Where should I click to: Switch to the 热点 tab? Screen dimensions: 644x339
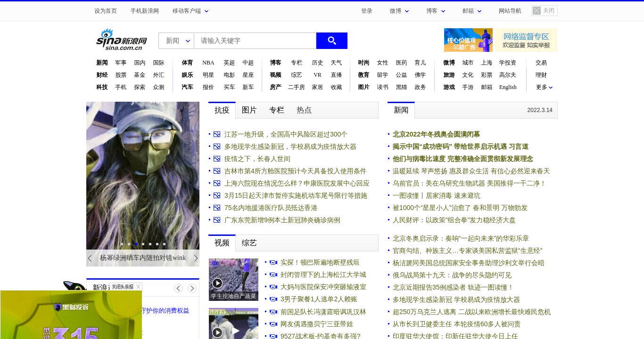(304, 110)
